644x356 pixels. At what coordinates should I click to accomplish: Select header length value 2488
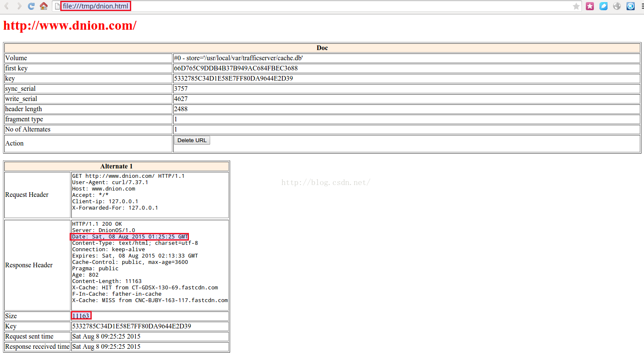(x=181, y=109)
